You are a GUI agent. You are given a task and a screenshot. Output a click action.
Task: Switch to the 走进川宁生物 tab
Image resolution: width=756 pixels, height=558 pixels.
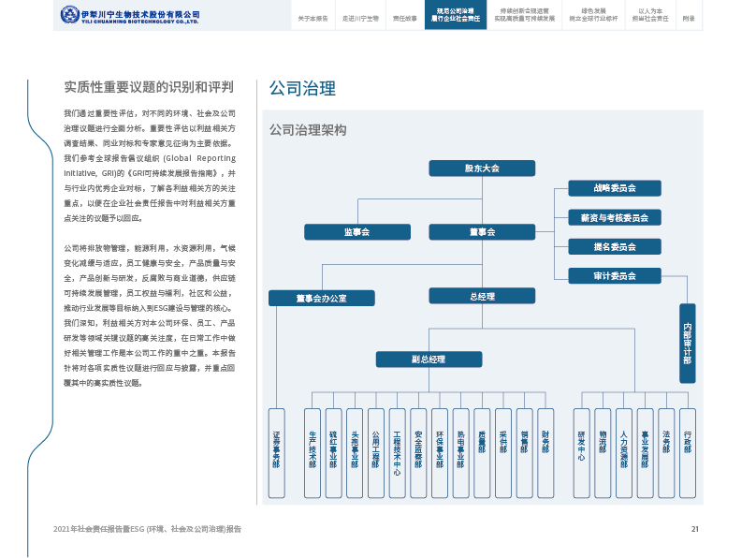click(359, 18)
